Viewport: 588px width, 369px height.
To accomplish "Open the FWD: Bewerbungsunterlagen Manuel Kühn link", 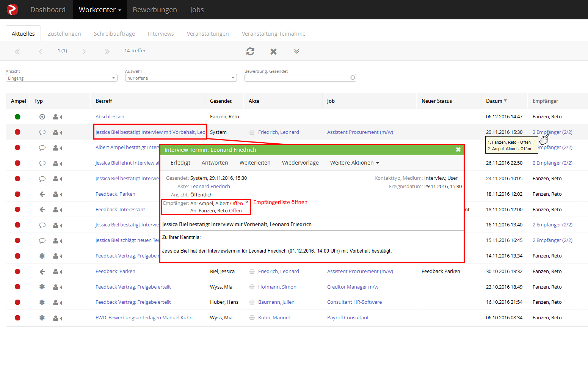I will (144, 318).
